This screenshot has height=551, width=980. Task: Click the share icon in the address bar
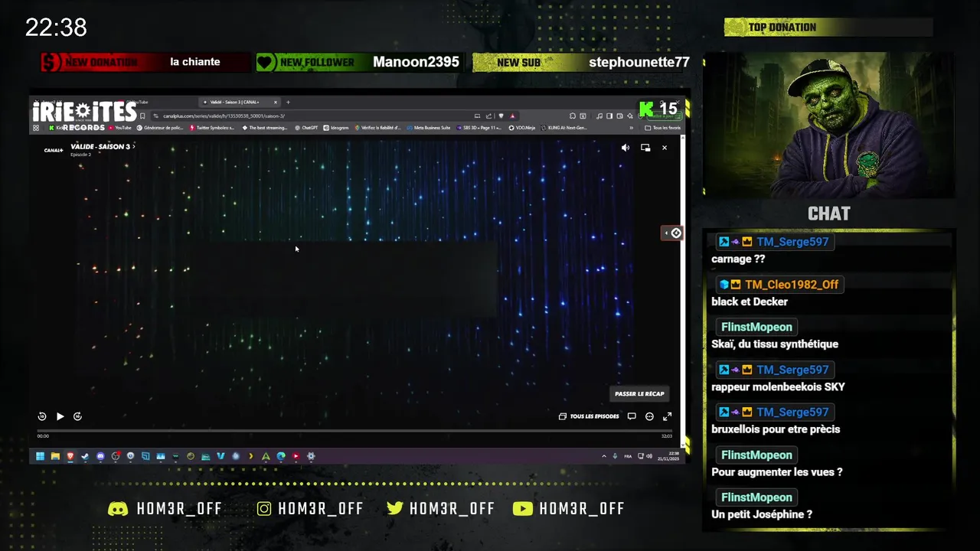(x=488, y=116)
